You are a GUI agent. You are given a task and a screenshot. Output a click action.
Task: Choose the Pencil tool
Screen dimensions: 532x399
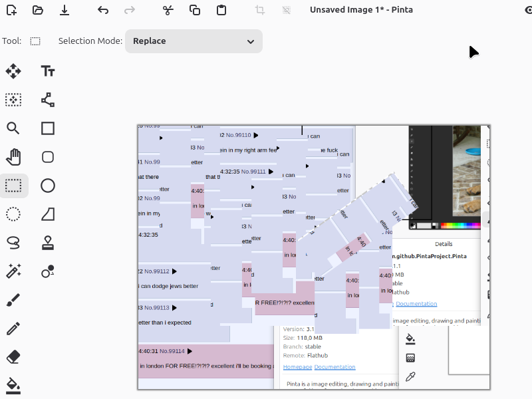(13, 329)
